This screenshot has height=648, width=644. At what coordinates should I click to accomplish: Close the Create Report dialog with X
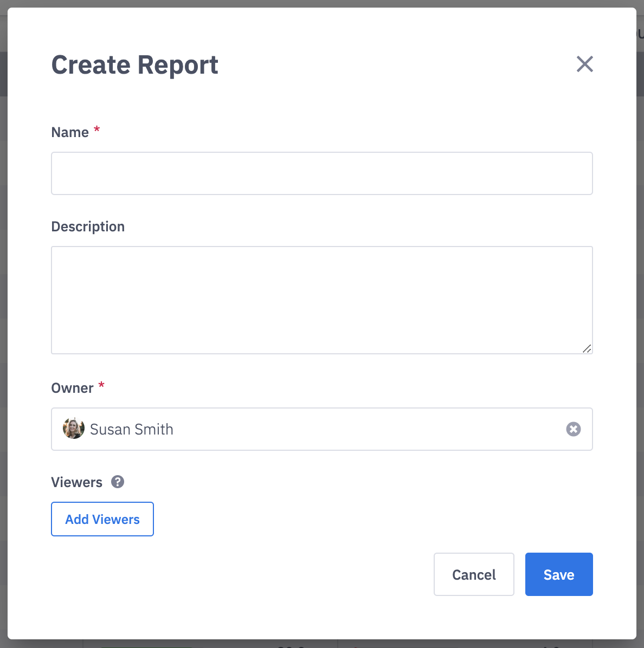coord(584,64)
